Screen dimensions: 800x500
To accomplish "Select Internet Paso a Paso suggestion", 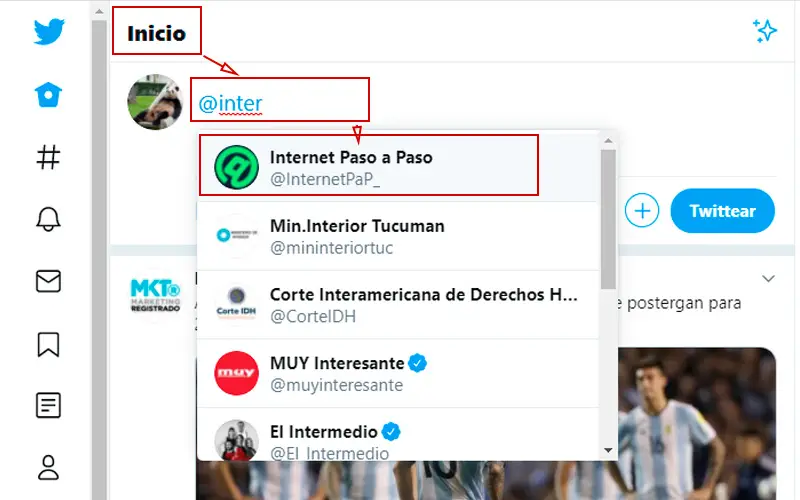I will (397, 167).
